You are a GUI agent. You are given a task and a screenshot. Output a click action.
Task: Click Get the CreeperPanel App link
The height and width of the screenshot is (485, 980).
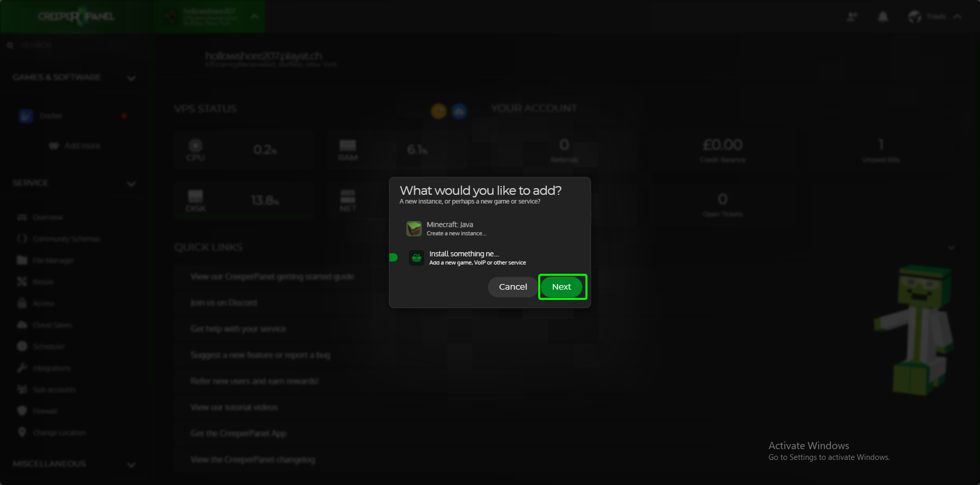[238, 434]
